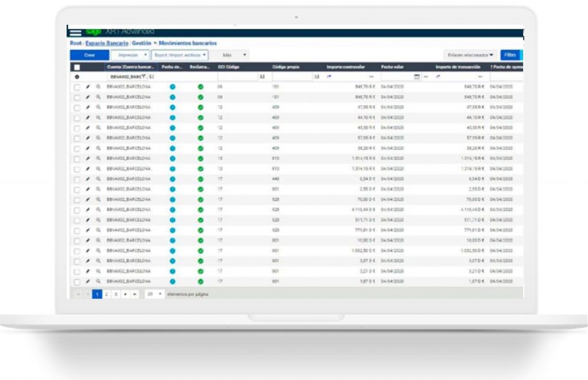Click pencil icon on 70,00 € row
Screen dimensions: 588x380
click(x=88, y=199)
